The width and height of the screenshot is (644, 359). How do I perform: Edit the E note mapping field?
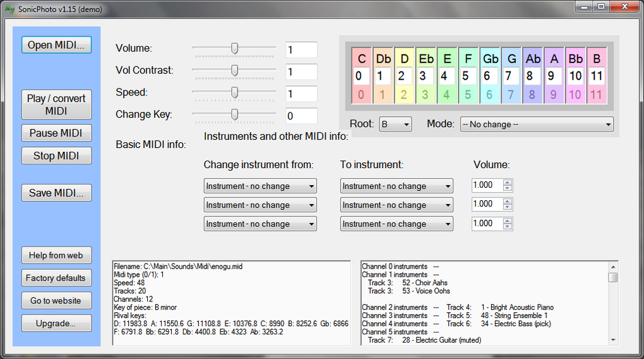(x=447, y=76)
